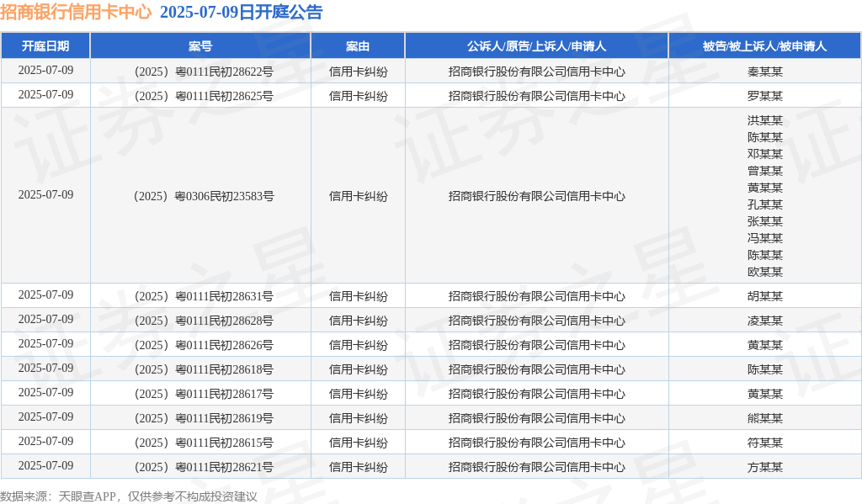862x504 pixels.
Task: Click the 被告/被上诉人/被申请人 column header
Action: point(764,46)
